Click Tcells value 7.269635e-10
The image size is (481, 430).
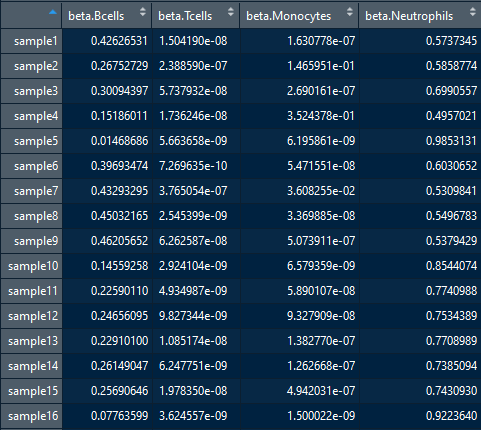coord(193,166)
